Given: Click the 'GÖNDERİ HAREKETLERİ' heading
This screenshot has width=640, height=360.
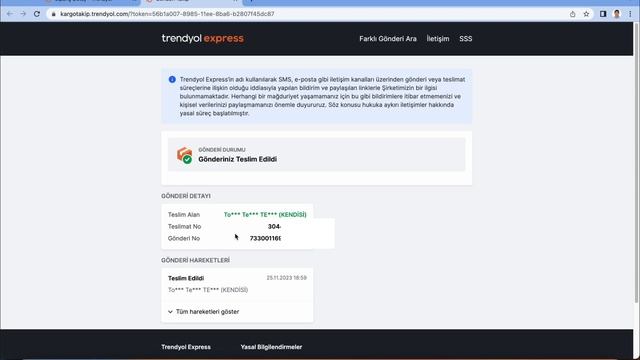Looking at the screenshot, I should (195, 260).
